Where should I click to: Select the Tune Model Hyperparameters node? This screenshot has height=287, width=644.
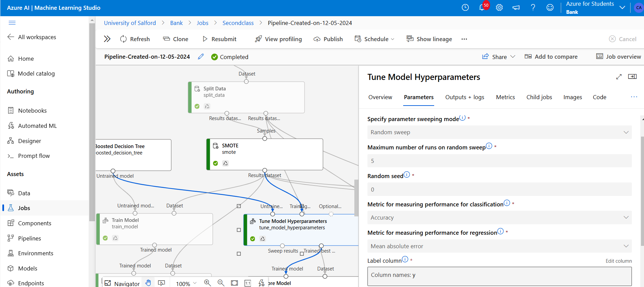point(301,230)
